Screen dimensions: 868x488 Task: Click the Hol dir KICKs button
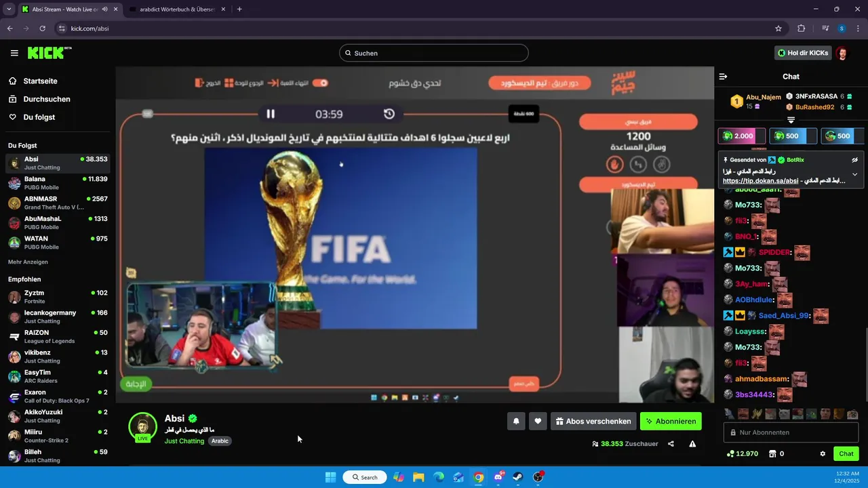coord(803,53)
